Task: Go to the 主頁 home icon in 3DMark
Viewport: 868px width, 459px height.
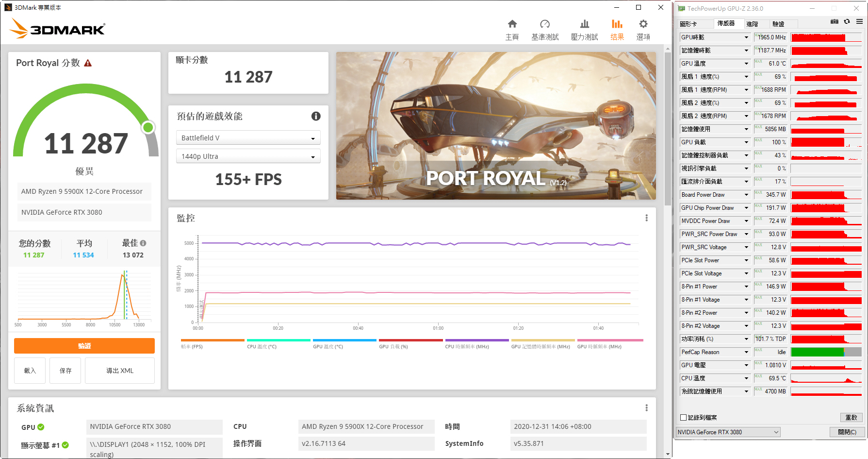Action: point(512,24)
